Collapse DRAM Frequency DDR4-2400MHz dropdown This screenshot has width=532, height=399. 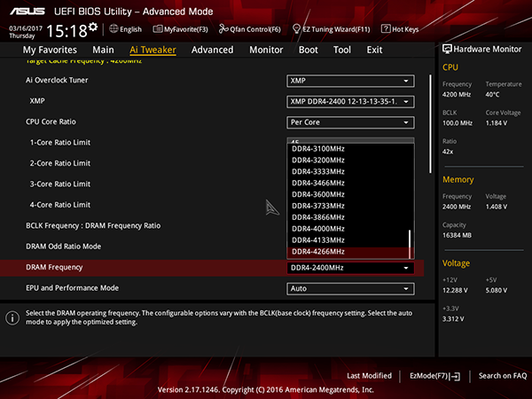click(x=350, y=268)
